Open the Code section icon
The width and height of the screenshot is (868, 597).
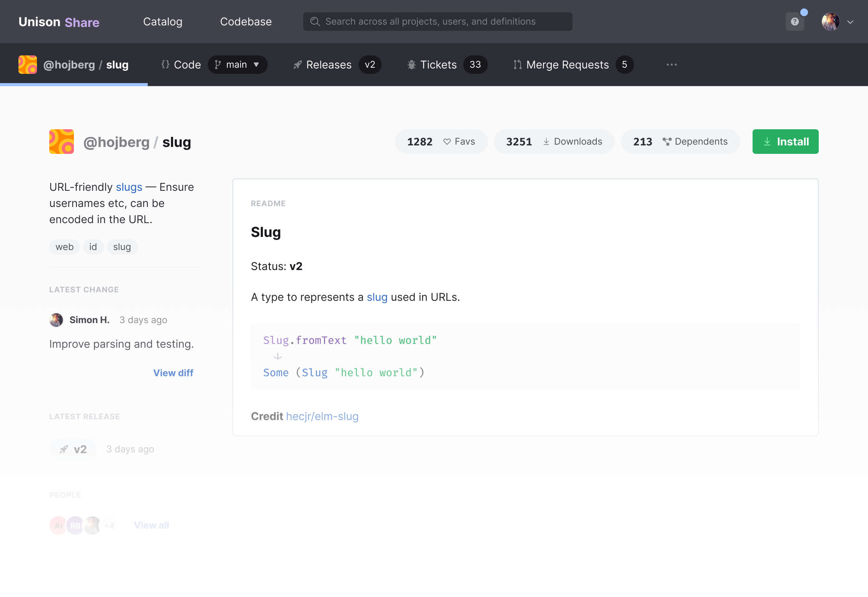[x=166, y=65]
